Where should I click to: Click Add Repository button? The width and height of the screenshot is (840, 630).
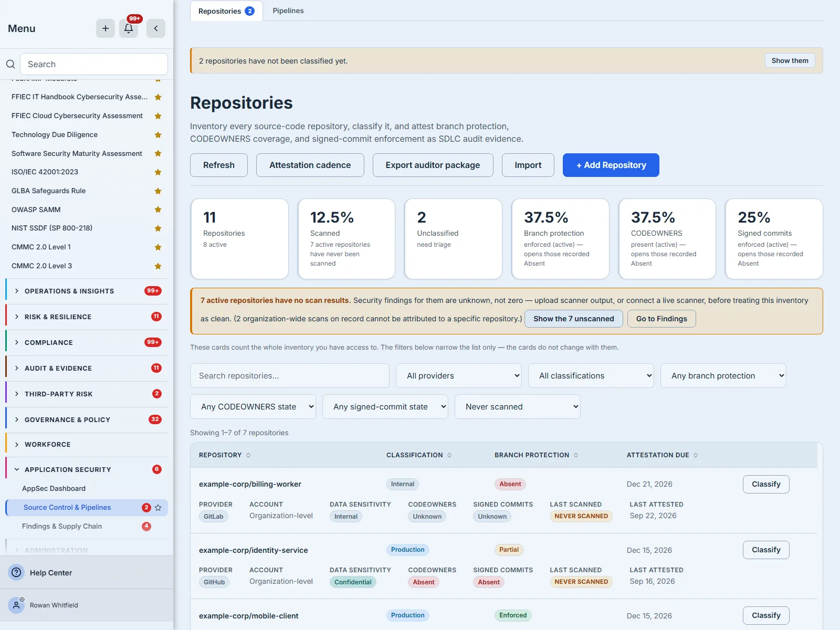click(x=611, y=165)
